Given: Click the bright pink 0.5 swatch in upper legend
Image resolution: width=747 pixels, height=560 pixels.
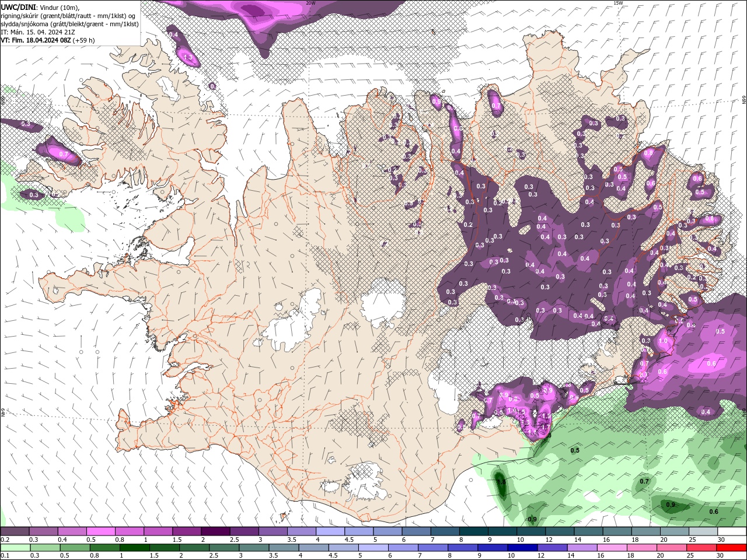Looking at the screenshot, I should coord(101,531).
